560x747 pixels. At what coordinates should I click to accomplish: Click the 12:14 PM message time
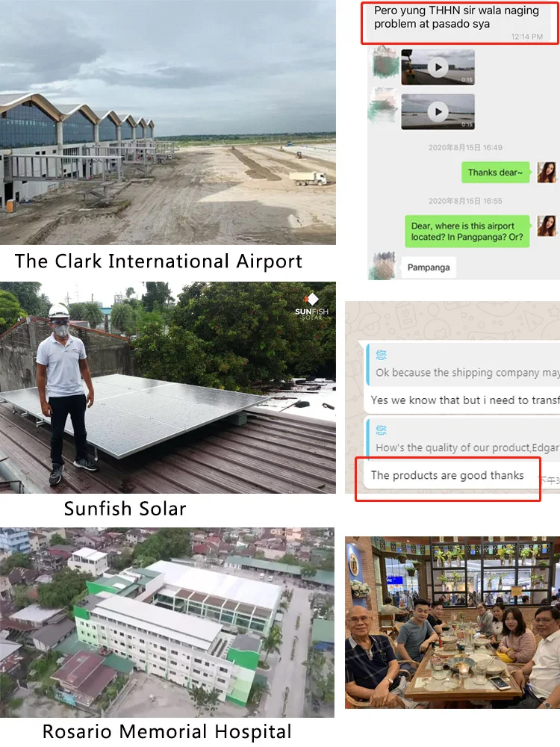(526, 37)
